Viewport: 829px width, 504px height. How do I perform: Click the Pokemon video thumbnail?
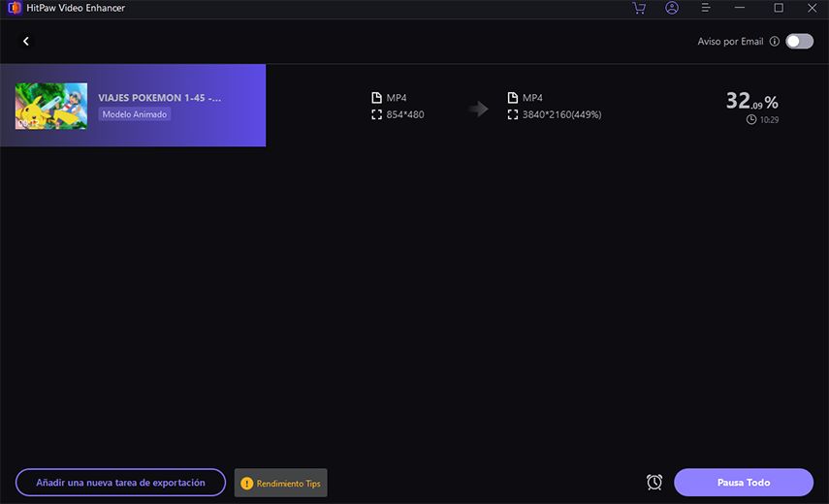51,106
